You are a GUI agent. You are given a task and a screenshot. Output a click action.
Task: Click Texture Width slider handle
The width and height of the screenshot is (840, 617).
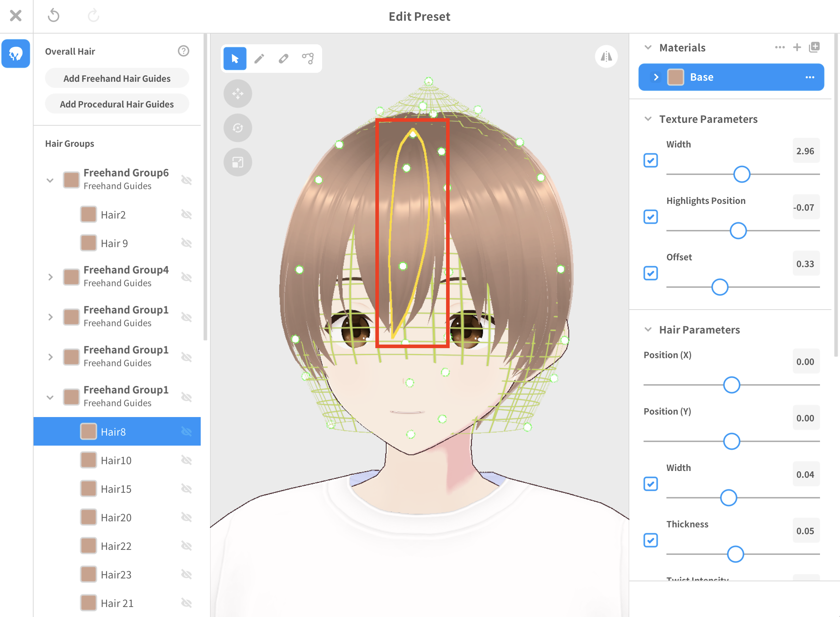[742, 174]
